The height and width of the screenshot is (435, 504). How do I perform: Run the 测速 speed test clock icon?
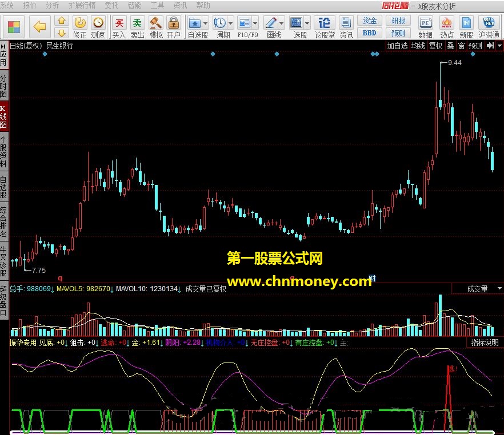(98, 23)
